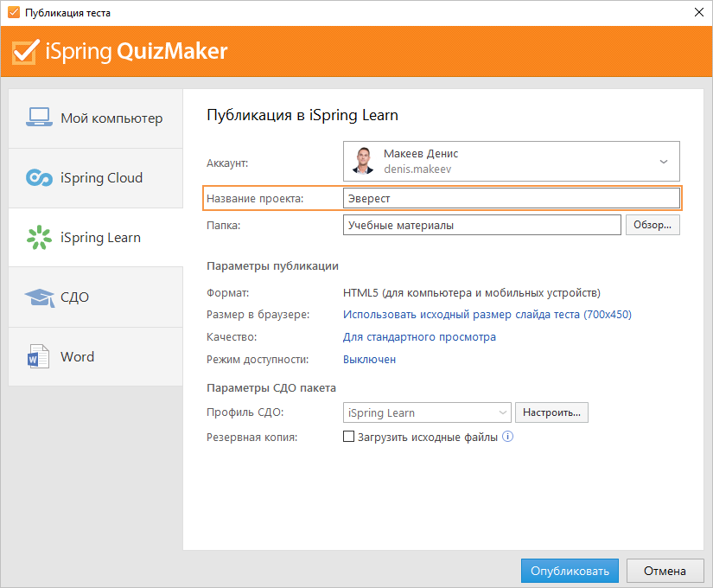
Task: Click the Word document icon
Action: coord(38,356)
